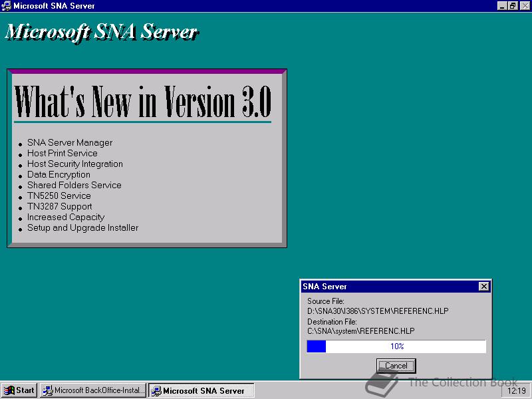Restore the Microsoft SNA Server window
Image resolution: width=532 pixels, height=399 pixels.
513,6
